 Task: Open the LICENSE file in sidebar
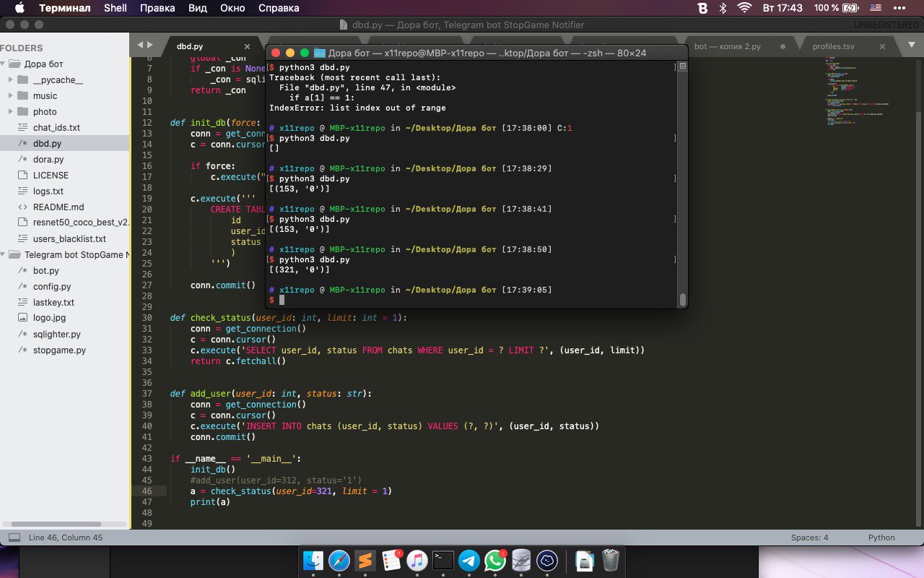tap(51, 175)
